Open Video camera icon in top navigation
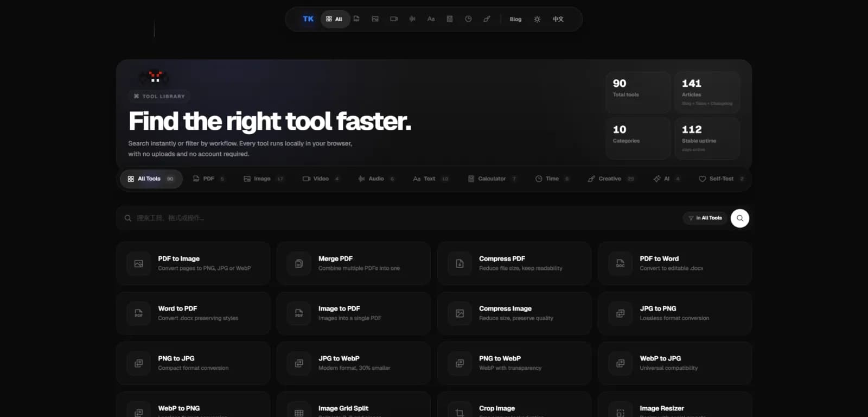The width and height of the screenshot is (868, 417). click(394, 19)
